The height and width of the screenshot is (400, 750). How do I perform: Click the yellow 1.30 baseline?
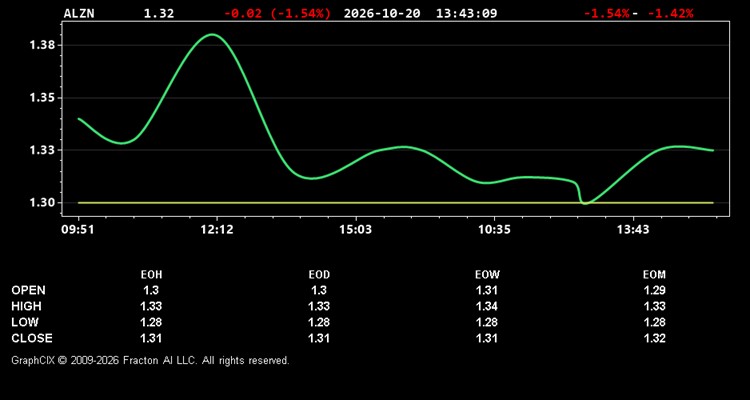(x=396, y=203)
